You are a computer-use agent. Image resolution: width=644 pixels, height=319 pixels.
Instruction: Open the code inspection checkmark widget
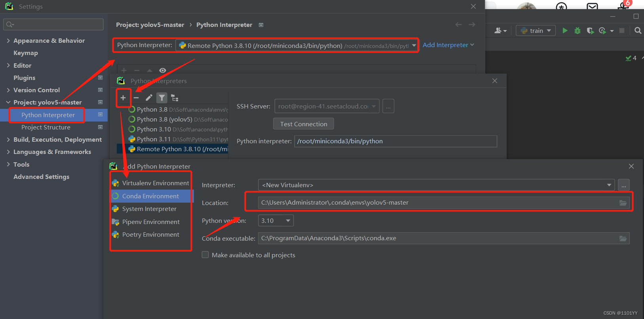631,58
